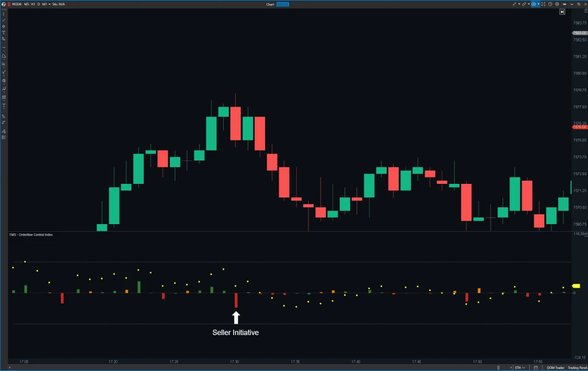588x371 pixels.
Task: Select the lower text label T tool
Action: point(4,106)
